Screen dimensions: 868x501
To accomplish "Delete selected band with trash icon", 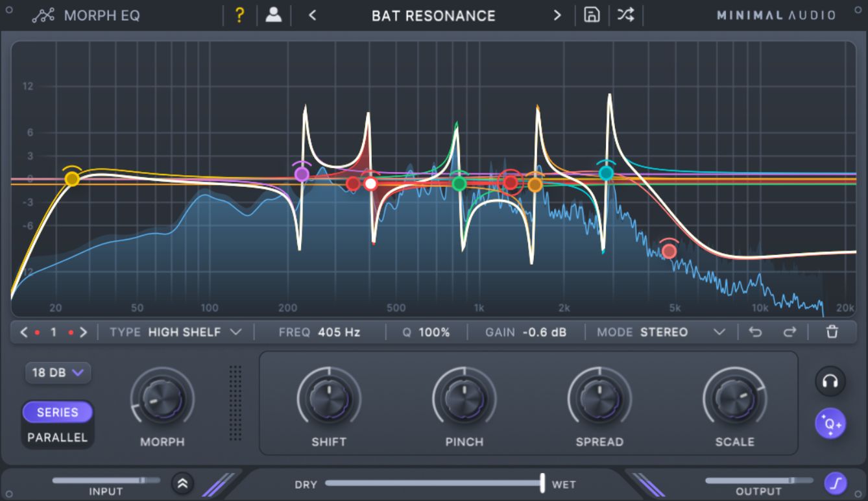I will click(832, 332).
